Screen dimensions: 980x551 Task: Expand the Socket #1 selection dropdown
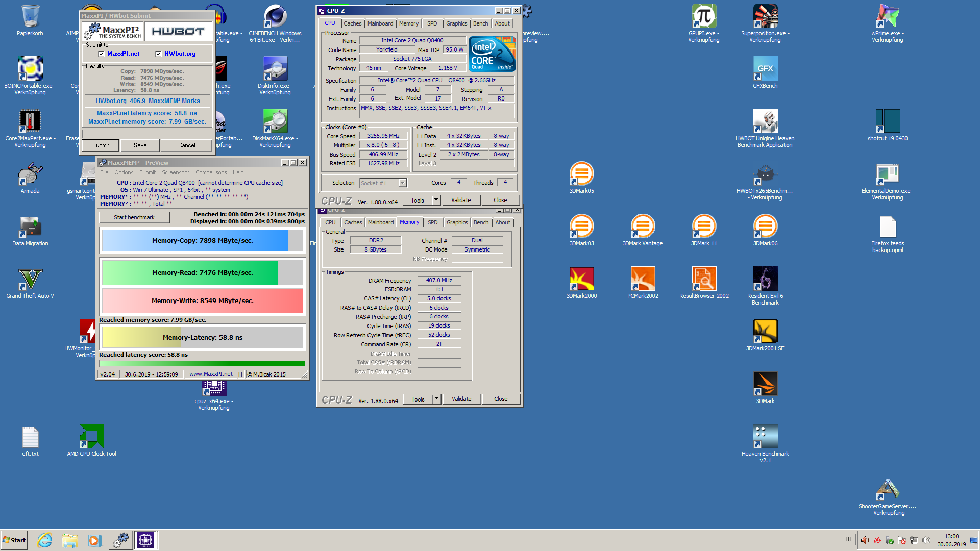(402, 183)
